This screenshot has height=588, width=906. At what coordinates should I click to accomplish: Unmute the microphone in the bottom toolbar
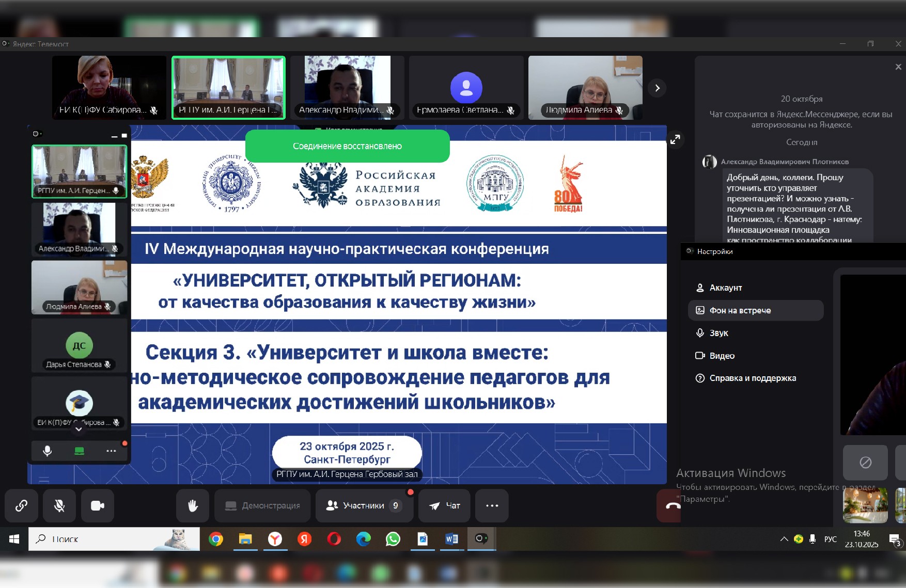click(59, 506)
